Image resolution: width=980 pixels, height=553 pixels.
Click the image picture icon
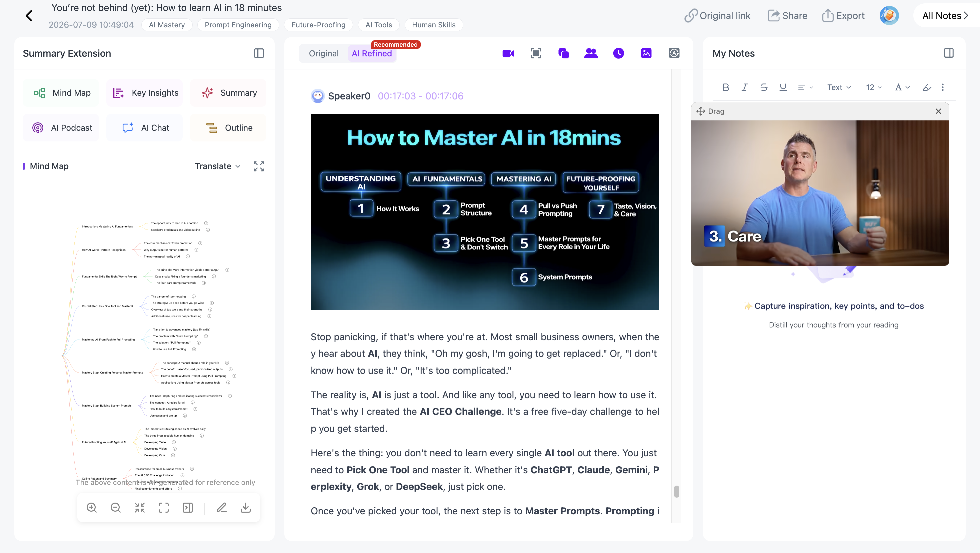(646, 53)
